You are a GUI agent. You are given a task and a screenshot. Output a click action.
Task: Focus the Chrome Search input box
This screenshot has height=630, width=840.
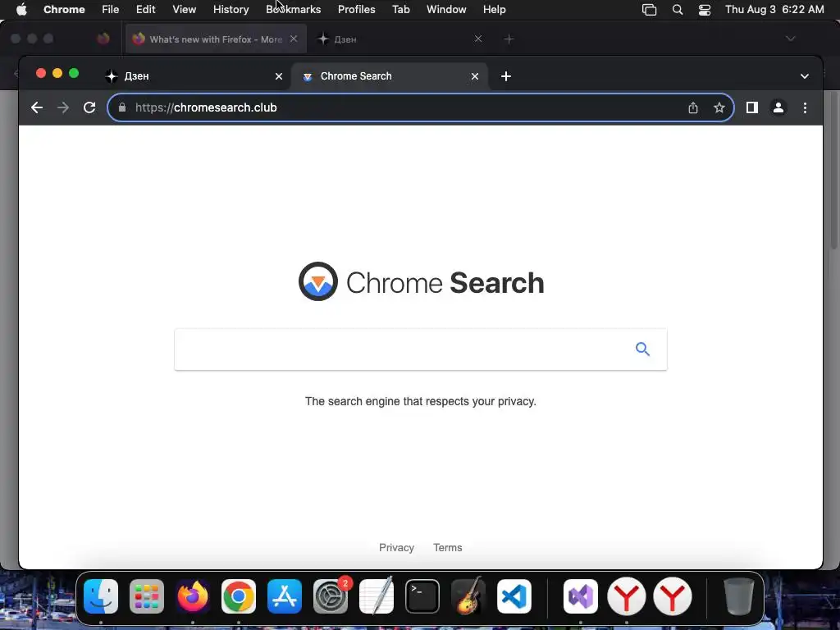tap(421, 349)
